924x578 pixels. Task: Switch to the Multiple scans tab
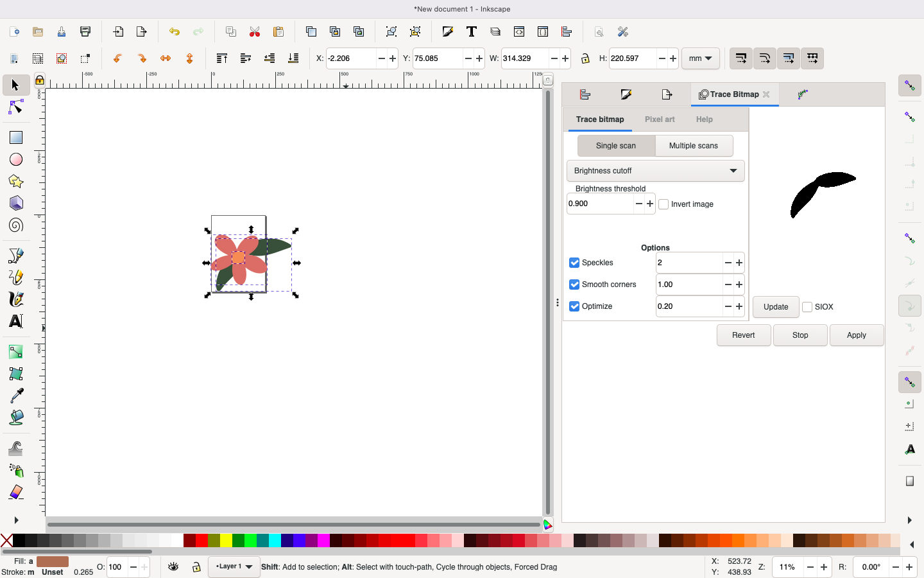[x=694, y=146]
